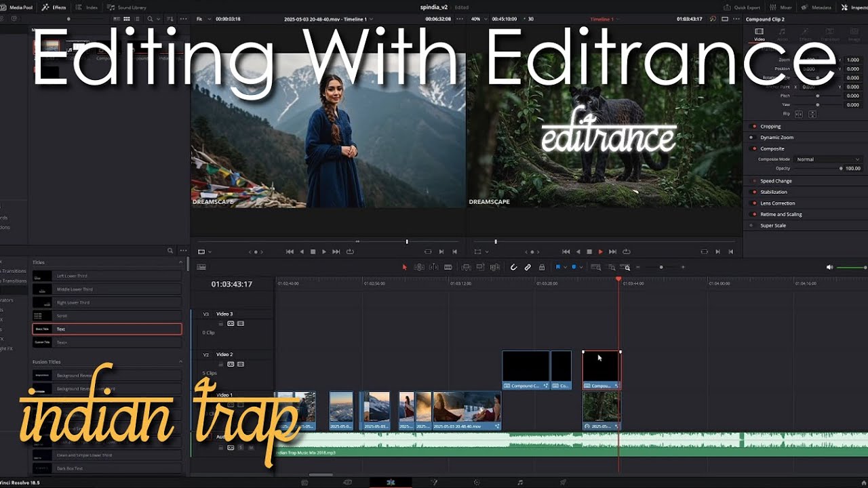The image size is (868, 488).
Task: Click the Opacity 100.00 value field
Action: 852,168
